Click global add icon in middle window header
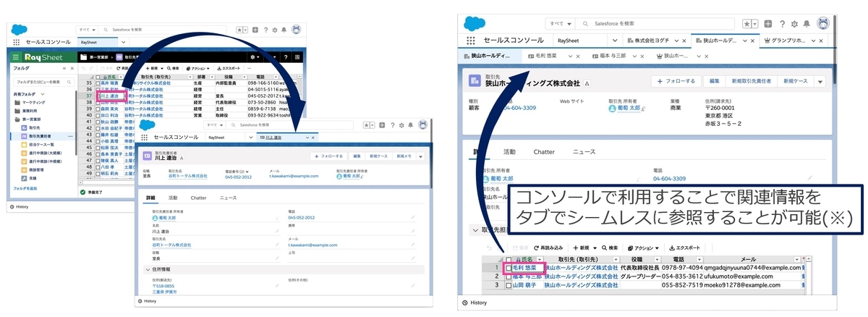Screen dimensions: 868x317 tap(383, 125)
